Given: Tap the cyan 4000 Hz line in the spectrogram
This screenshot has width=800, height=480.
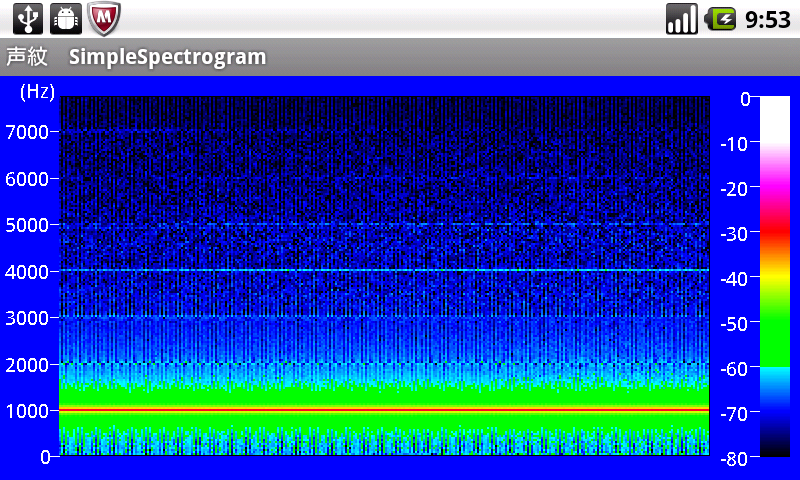Looking at the screenshot, I should (384, 270).
